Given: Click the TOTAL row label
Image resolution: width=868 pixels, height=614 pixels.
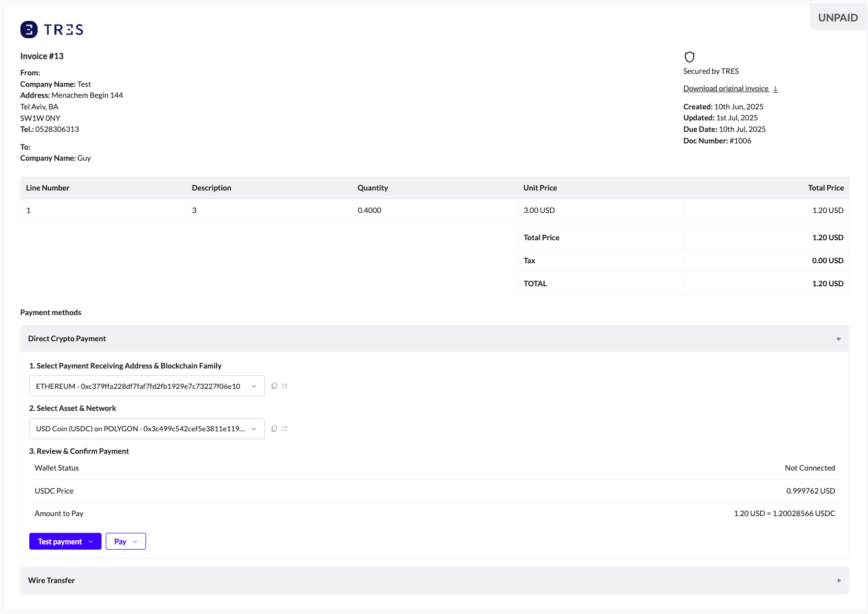Looking at the screenshot, I should pos(535,284).
